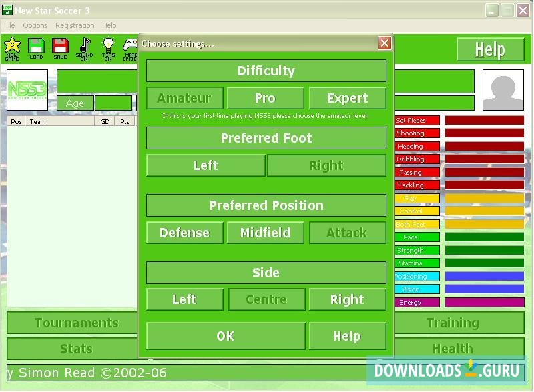
Task: Click the Shooting skill label
Action: 417,133
